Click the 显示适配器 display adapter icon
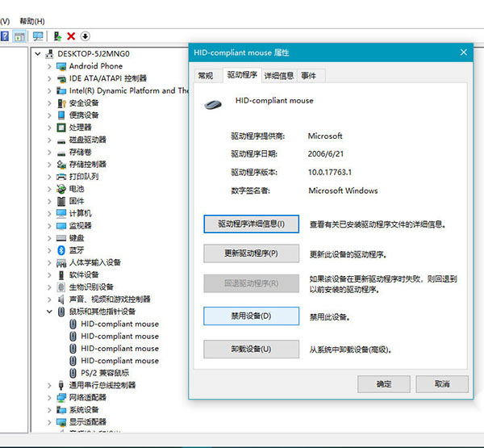 pyautogui.click(x=61, y=422)
